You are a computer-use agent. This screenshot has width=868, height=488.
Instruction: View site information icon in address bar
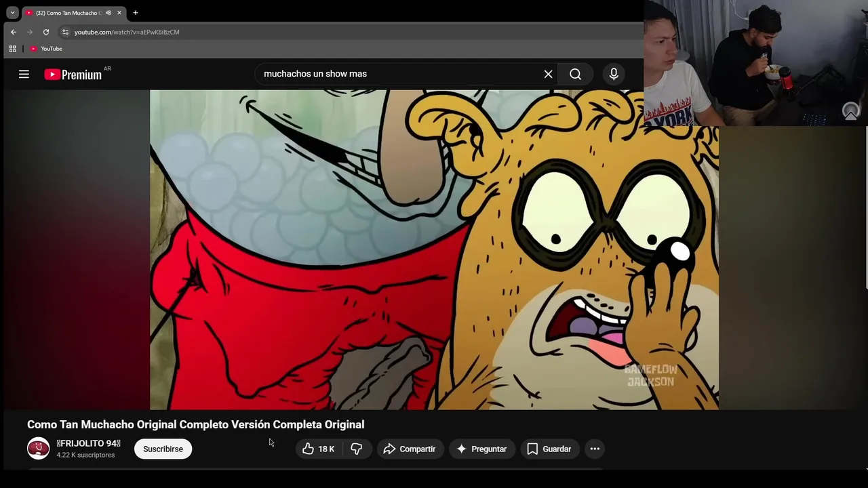(65, 32)
